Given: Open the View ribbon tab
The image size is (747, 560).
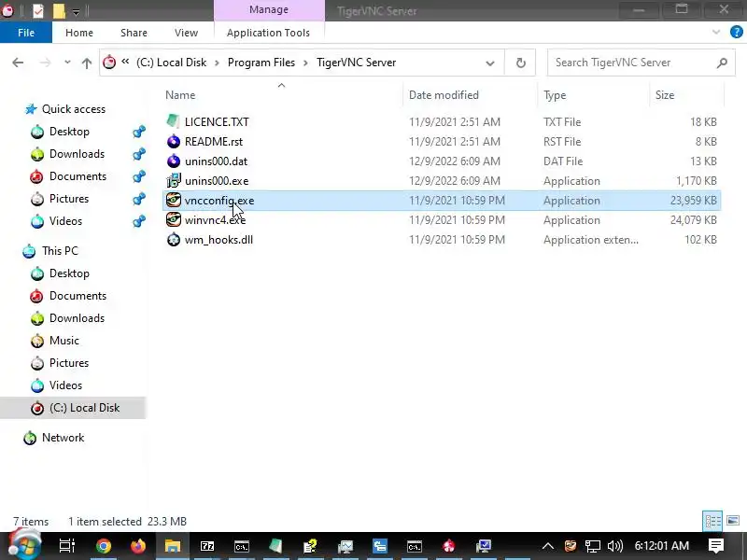Looking at the screenshot, I should coord(186,33).
